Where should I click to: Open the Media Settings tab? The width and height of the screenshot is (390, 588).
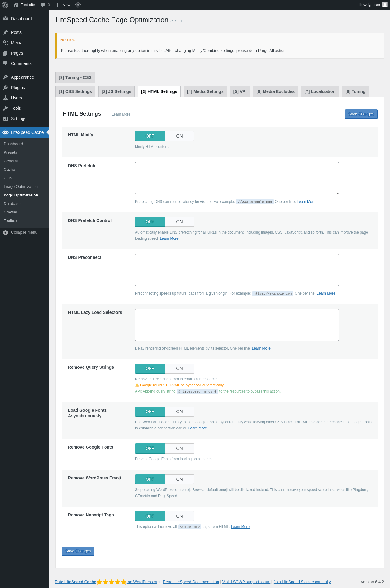pyautogui.click(x=205, y=91)
